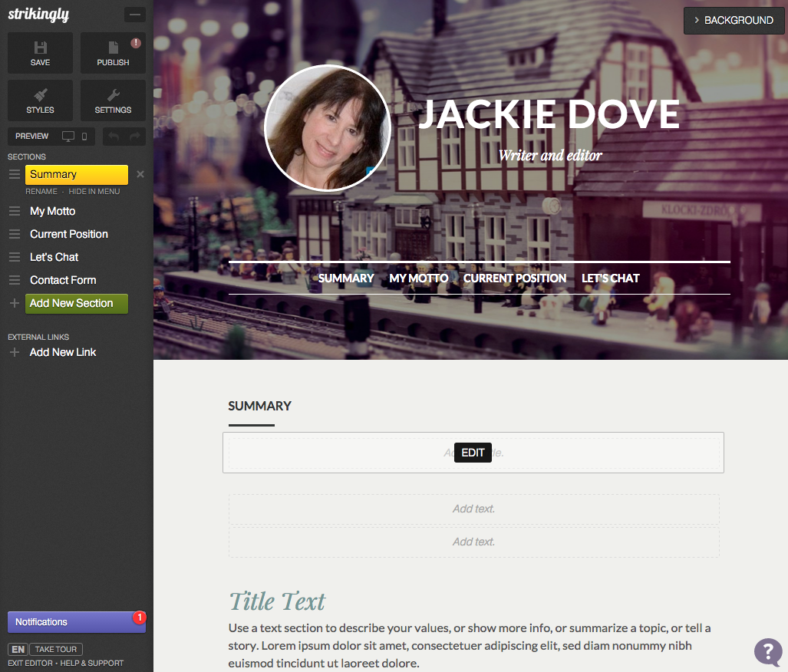Screen dimensions: 788x672
Task: Go to Current Position in site navigation
Action: pos(515,278)
